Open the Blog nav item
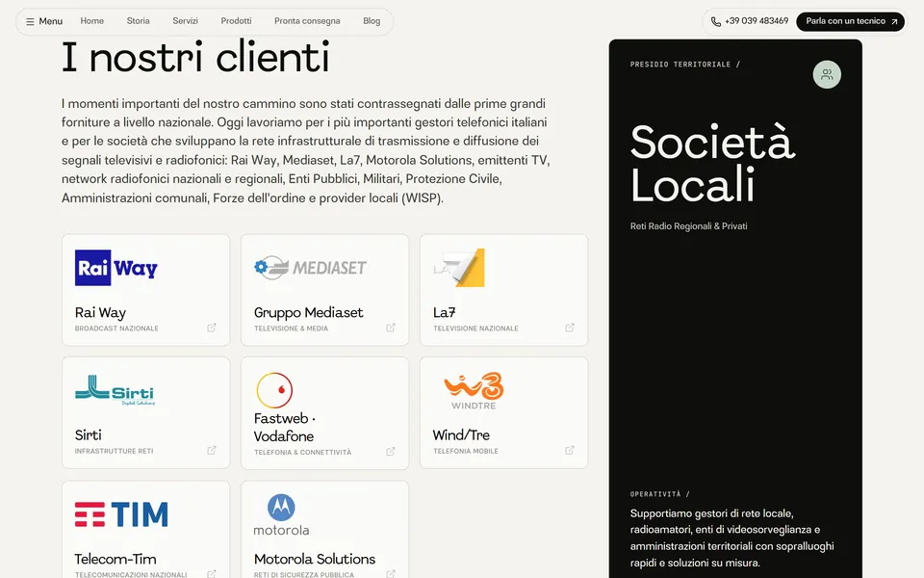 372,20
